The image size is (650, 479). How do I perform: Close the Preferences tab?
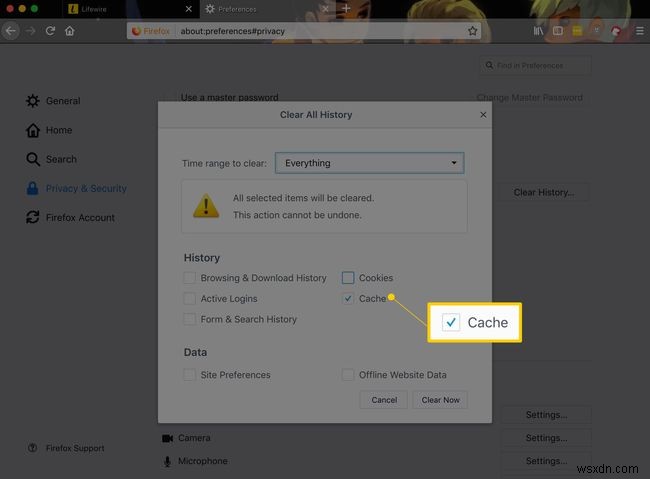[x=325, y=9]
